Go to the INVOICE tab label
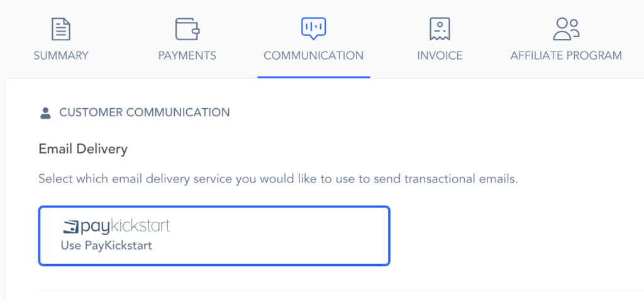Viewport: 644px width, 300px height. pos(440,55)
